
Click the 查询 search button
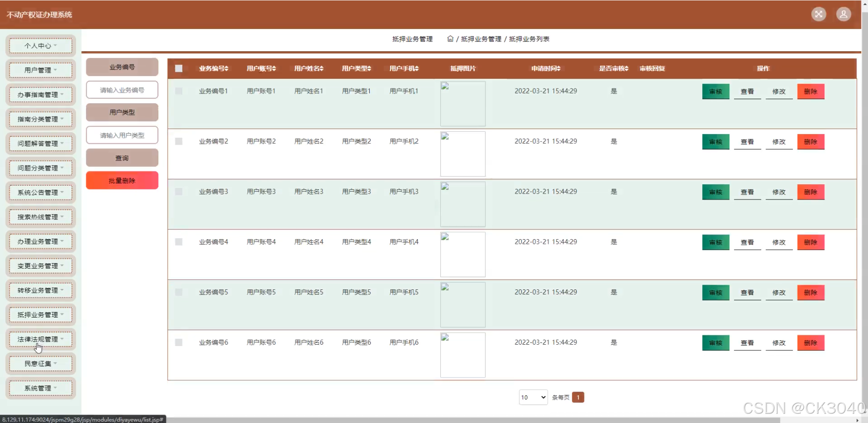point(122,158)
